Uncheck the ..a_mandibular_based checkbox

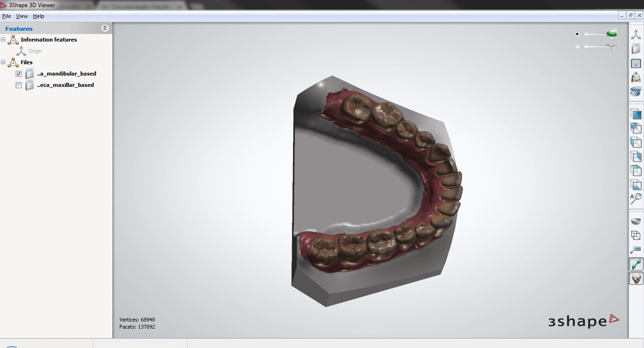pos(18,74)
